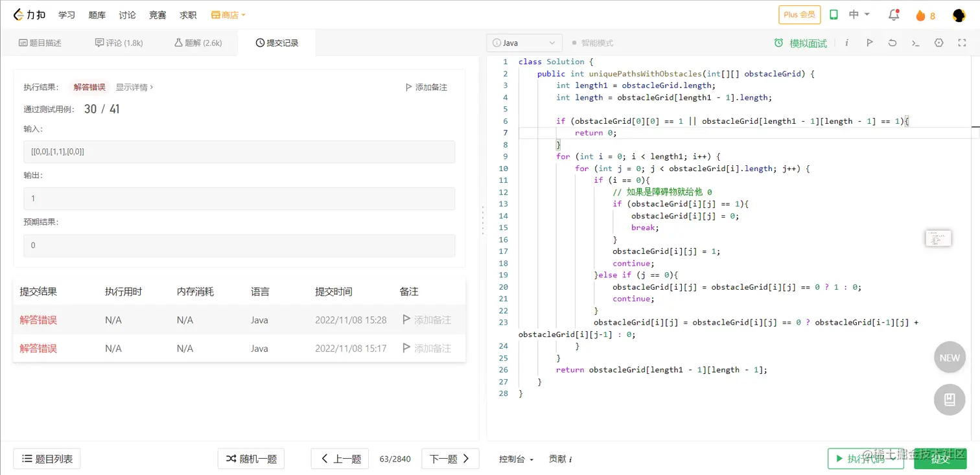980x475 pixels.
Task: Reset code with the undo-arrow icon
Action: tap(892, 43)
